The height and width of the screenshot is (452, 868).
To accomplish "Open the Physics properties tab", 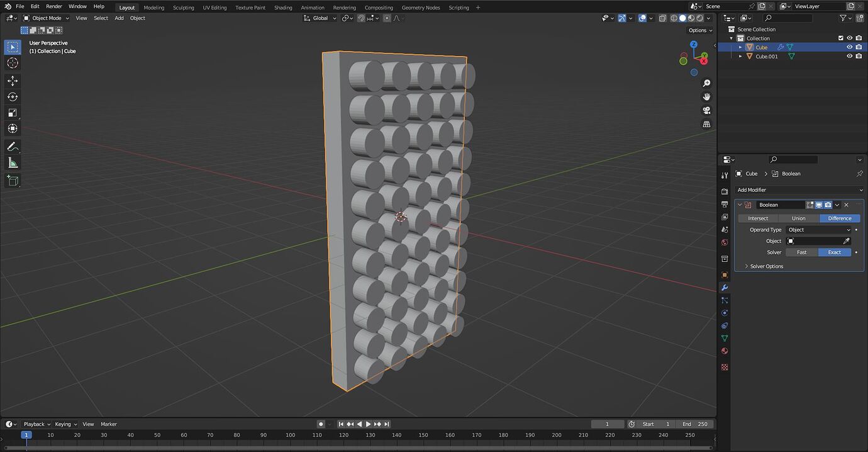I will click(725, 313).
